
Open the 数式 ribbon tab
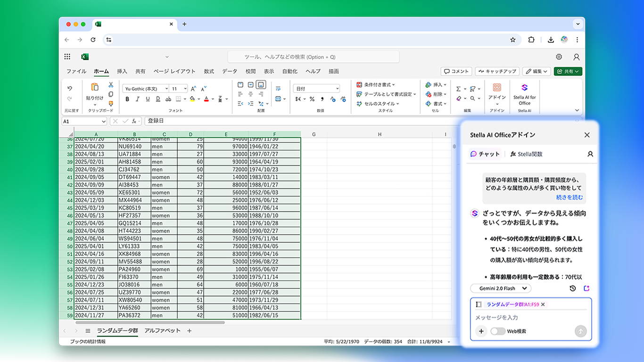208,71
